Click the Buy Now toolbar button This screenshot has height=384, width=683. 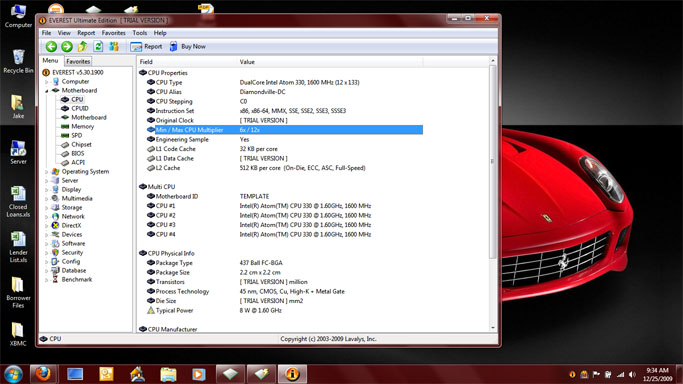click(187, 46)
